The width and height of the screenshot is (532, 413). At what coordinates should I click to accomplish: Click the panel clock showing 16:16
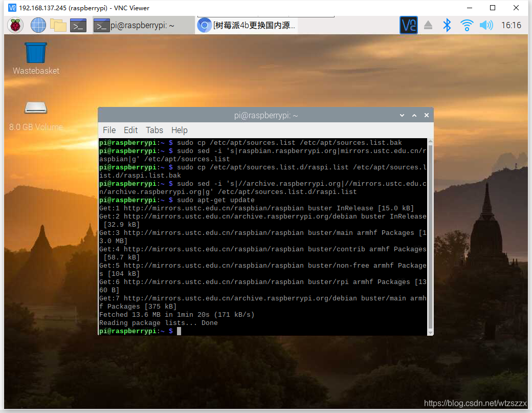(x=511, y=25)
